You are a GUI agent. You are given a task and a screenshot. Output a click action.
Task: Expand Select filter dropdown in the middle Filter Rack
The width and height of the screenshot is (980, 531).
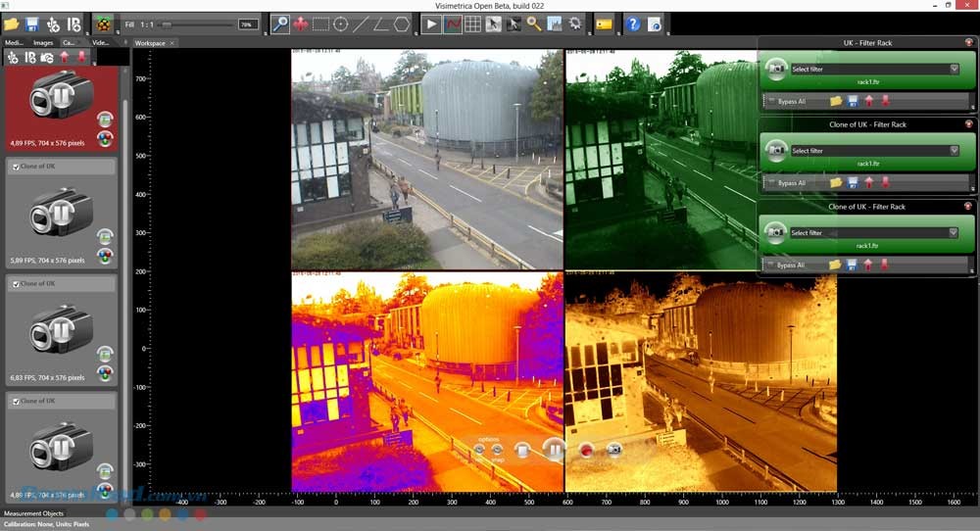pyautogui.click(x=954, y=151)
